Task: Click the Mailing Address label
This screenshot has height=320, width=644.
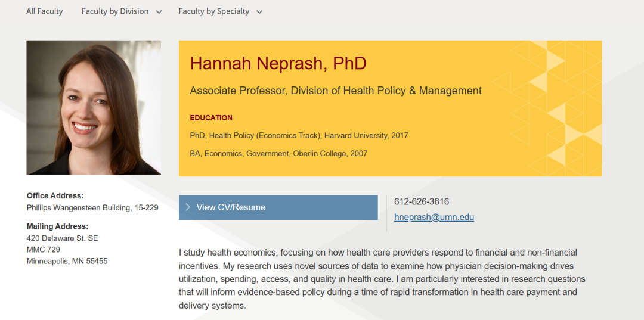Action: point(57,226)
